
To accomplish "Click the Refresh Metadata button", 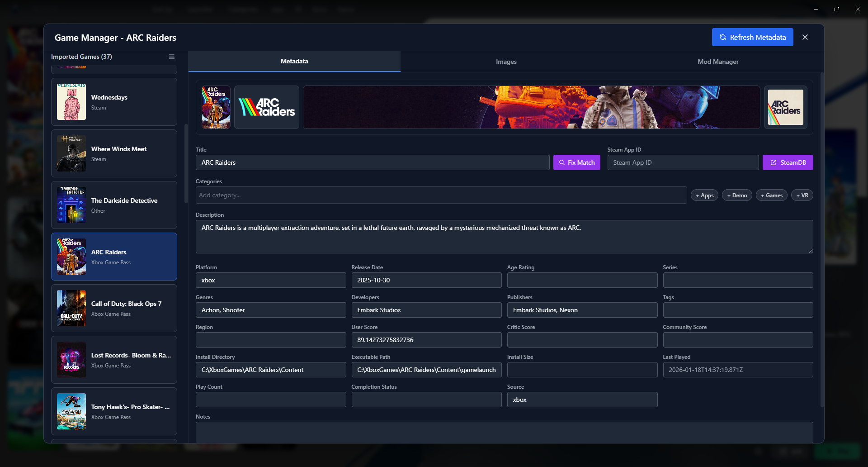I will click(752, 37).
